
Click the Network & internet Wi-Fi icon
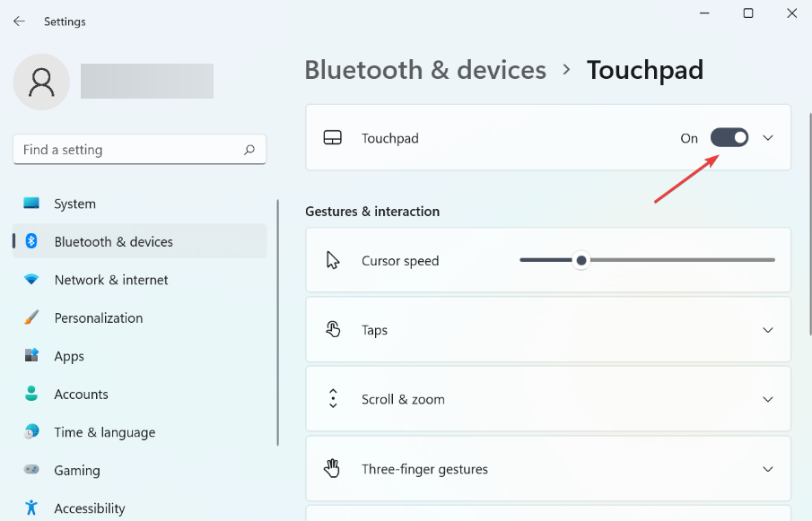[31, 280]
